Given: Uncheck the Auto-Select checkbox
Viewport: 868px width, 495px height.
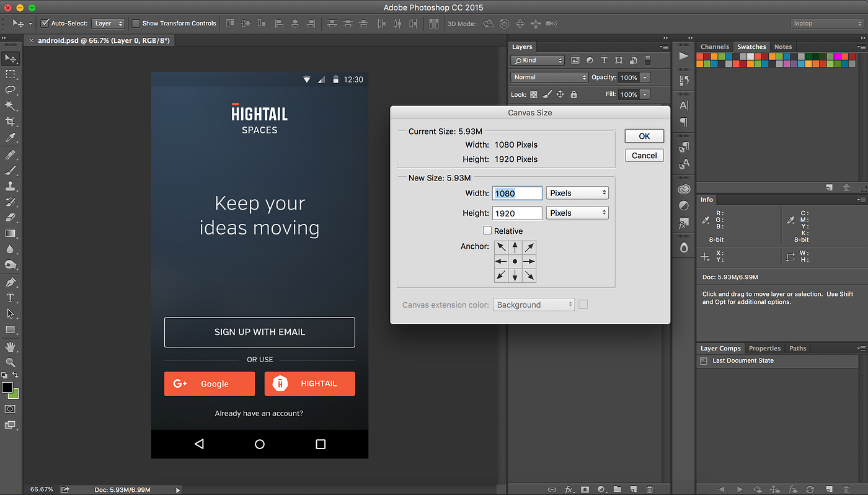Looking at the screenshot, I should (x=45, y=24).
